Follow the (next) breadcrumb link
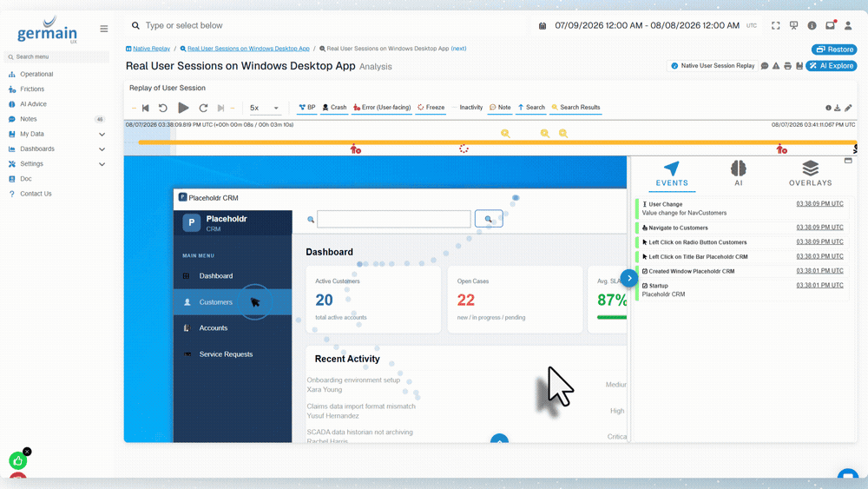 point(458,49)
